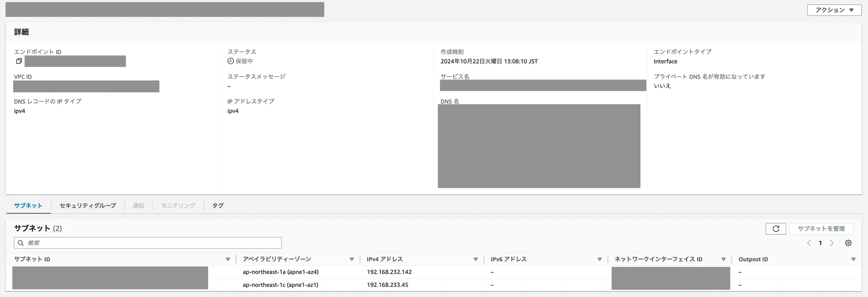The width and height of the screenshot is (868, 297).
Task: Sort by IPv4 アドレス column arrow
Action: pos(476,259)
